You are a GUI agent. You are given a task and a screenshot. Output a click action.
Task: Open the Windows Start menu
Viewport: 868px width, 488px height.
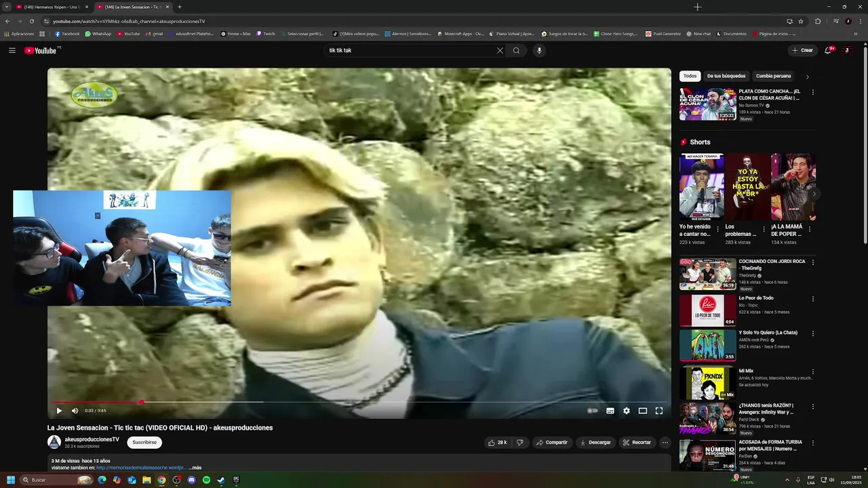[x=11, y=480]
